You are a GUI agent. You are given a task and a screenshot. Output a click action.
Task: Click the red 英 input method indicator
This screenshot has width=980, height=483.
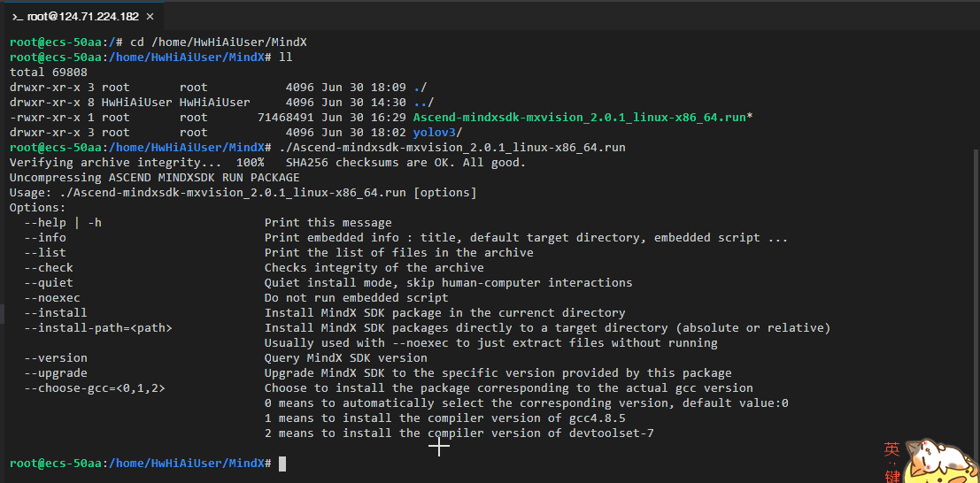coord(891,449)
